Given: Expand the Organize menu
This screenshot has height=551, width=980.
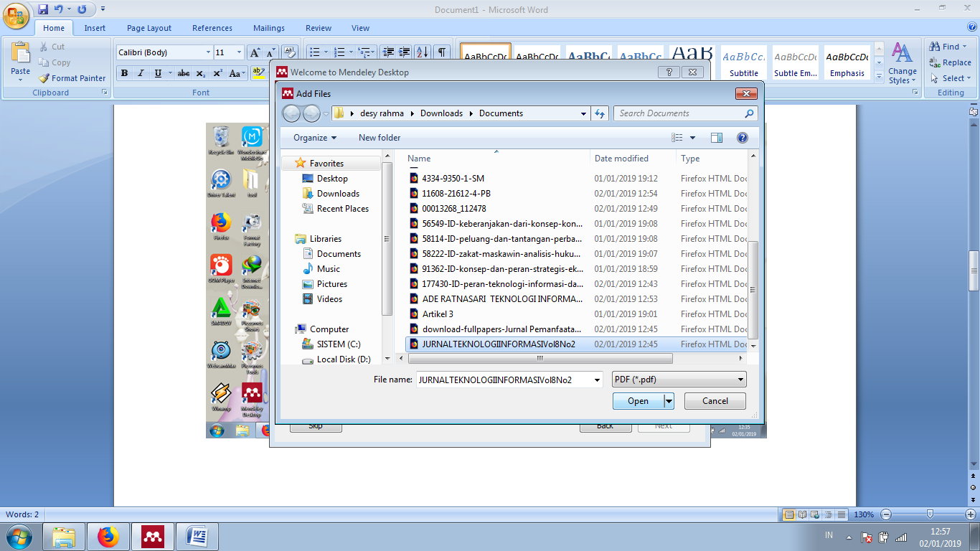Looking at the screenshot, I should (x=315, y=138).
